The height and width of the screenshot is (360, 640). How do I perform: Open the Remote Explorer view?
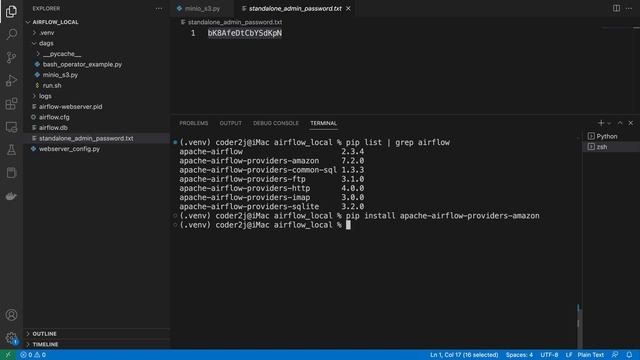pyautogui.click(x=11, y=127)
